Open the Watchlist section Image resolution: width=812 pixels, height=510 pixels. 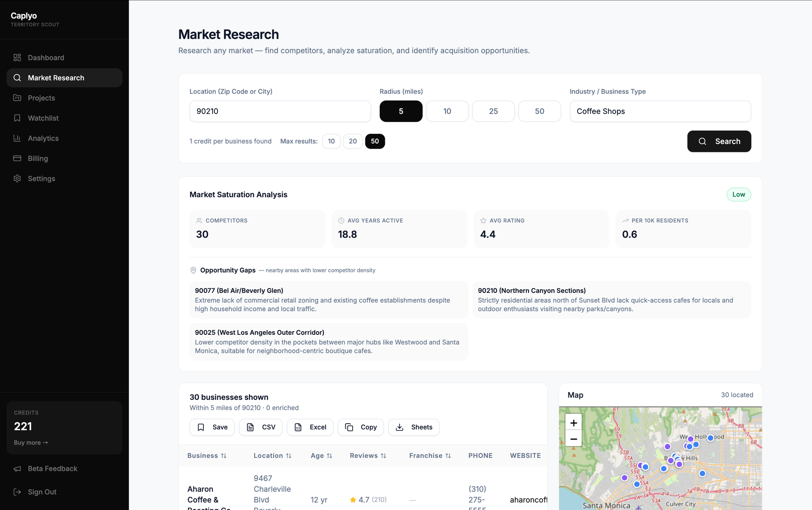click(x=64, y=118)
